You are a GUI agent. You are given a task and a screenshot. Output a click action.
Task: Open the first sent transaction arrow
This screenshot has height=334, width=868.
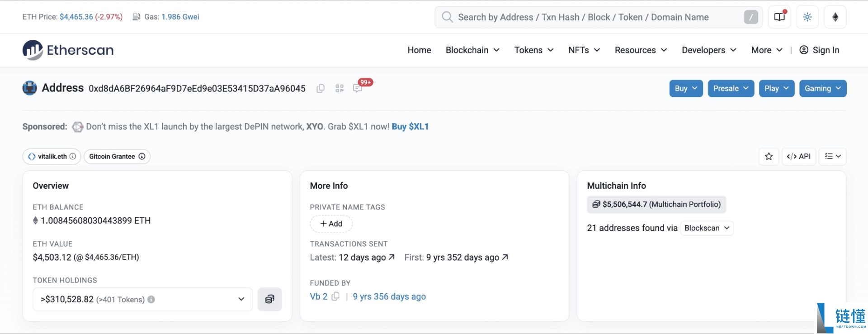505,257
